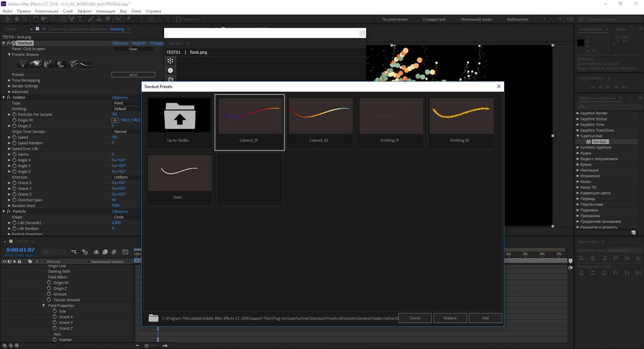
Task: Select the Clone Stamp tool
Action: pyautogui.click(x=99, y=19)
